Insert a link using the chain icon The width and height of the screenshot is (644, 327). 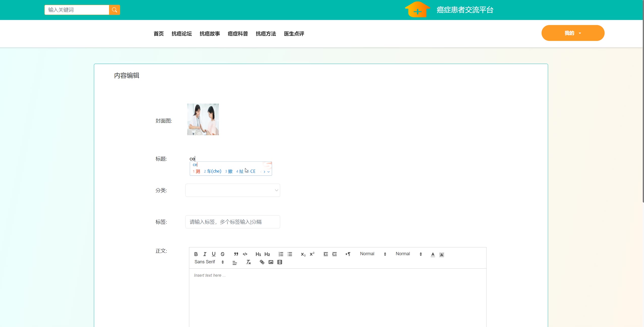coord(262,262)
